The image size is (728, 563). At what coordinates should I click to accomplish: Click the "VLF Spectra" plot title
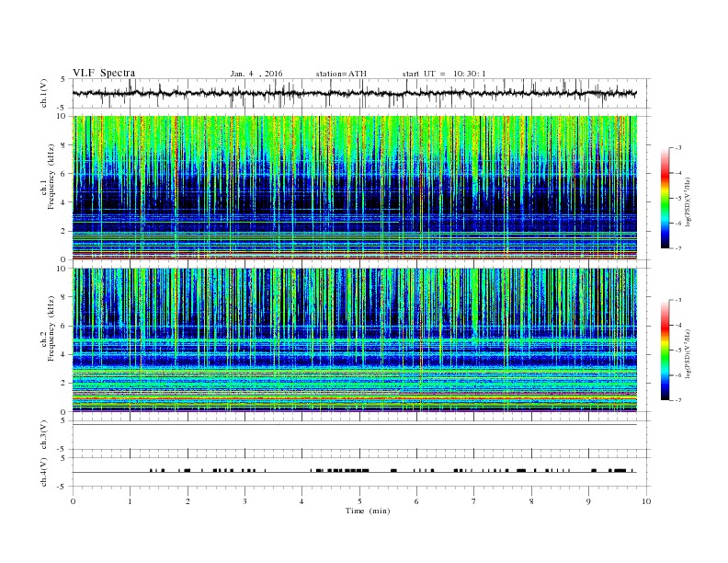tap(104, 73)
